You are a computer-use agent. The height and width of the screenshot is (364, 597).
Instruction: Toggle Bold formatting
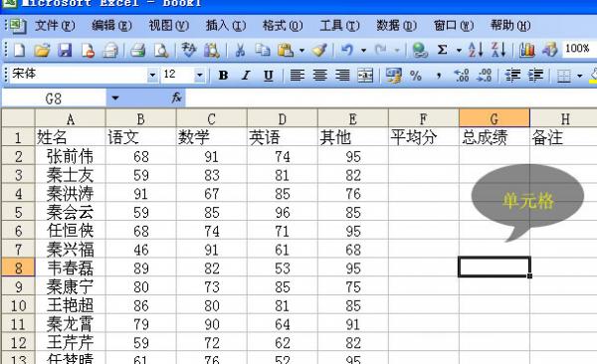coord(224,76)
